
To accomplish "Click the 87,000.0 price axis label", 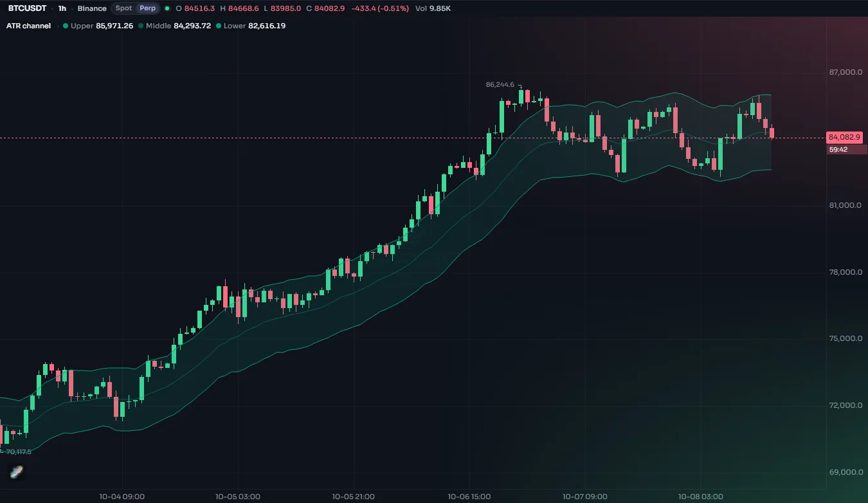I will 847,72.
